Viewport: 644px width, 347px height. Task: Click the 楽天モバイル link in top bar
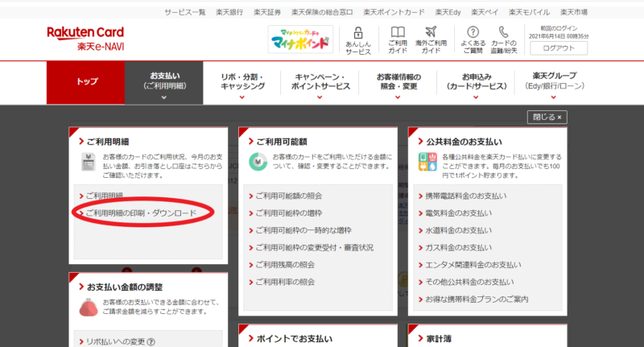[x=529, y=12]
